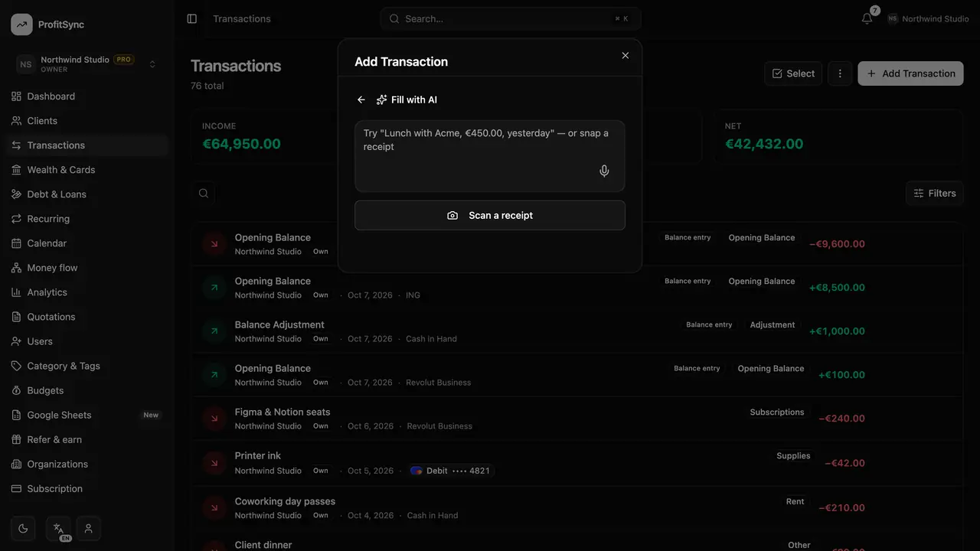Open the language translate switcher
This screenshot has width=980, height=551.
tap(58, 528)
